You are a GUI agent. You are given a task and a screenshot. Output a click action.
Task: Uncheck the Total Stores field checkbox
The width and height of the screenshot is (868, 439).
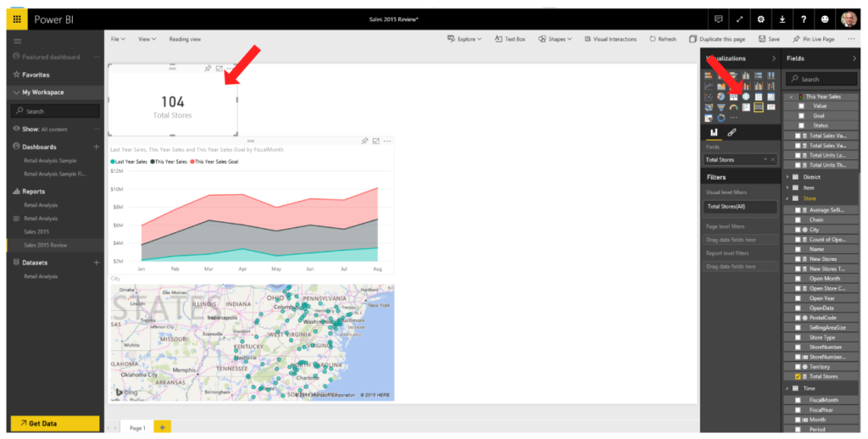pos(798,376)
